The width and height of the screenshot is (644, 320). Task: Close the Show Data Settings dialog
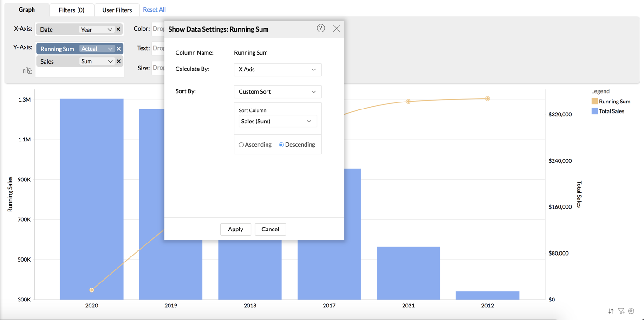337,29
